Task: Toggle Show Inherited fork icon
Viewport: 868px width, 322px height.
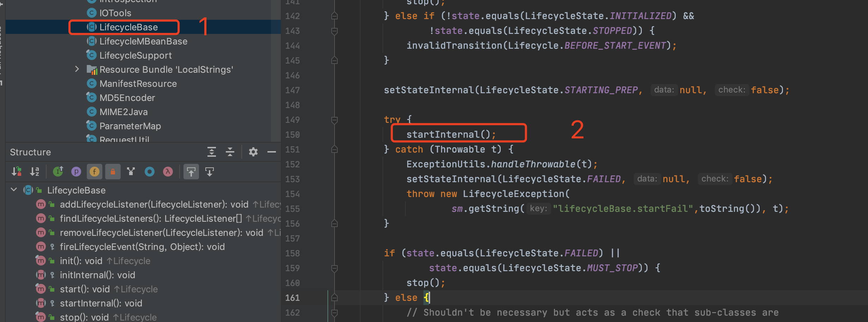Action: tap(131, 172)
